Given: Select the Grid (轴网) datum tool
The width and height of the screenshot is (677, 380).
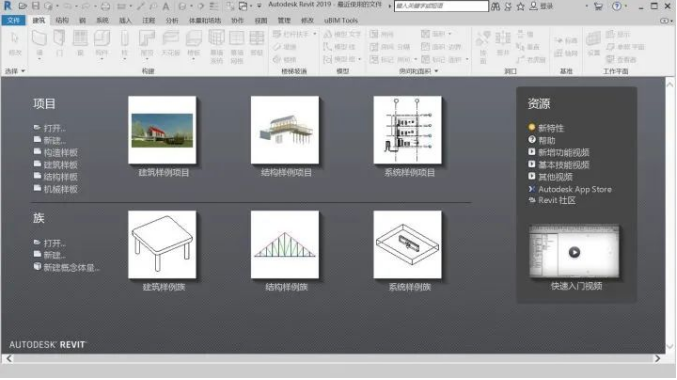Looking at the screenshot, I should pos(566,53).
